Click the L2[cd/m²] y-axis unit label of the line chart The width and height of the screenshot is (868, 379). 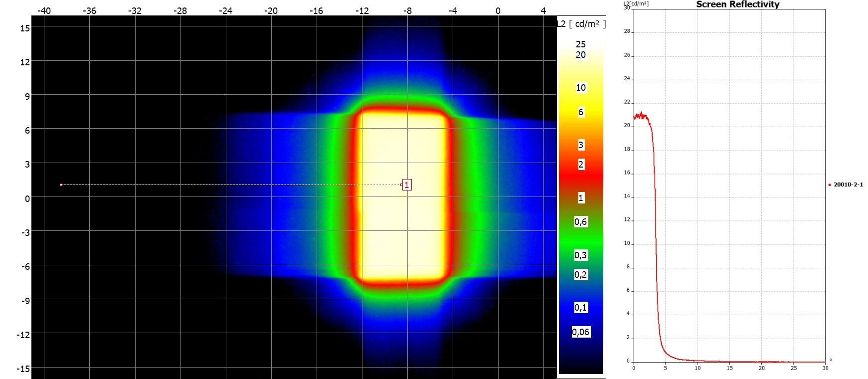click(x=636, y=3)
